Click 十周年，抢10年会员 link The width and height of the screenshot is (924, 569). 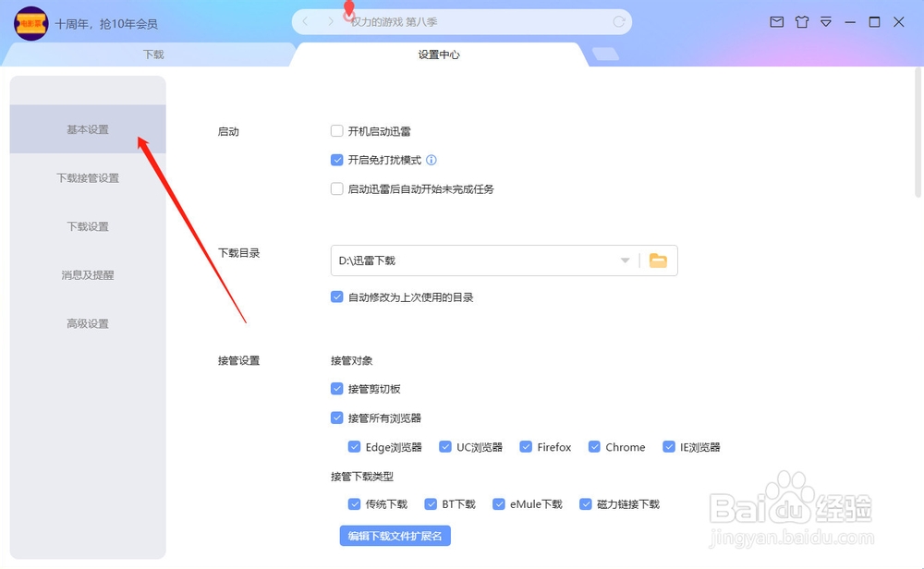click(106, 24)
